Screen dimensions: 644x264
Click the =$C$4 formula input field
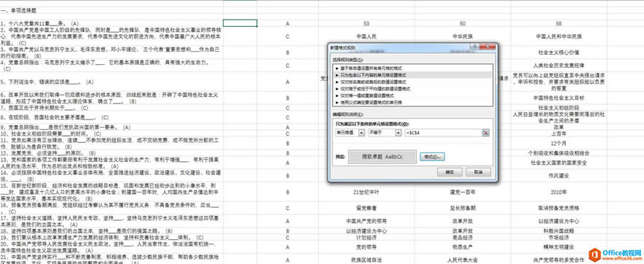point(443,133)
